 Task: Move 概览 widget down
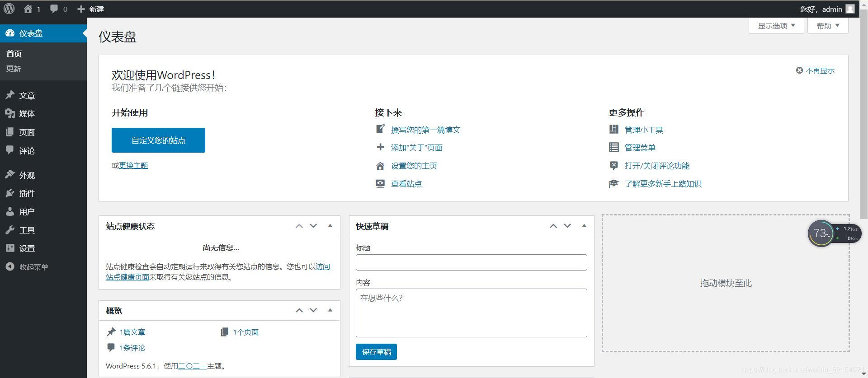pos(313,310)
